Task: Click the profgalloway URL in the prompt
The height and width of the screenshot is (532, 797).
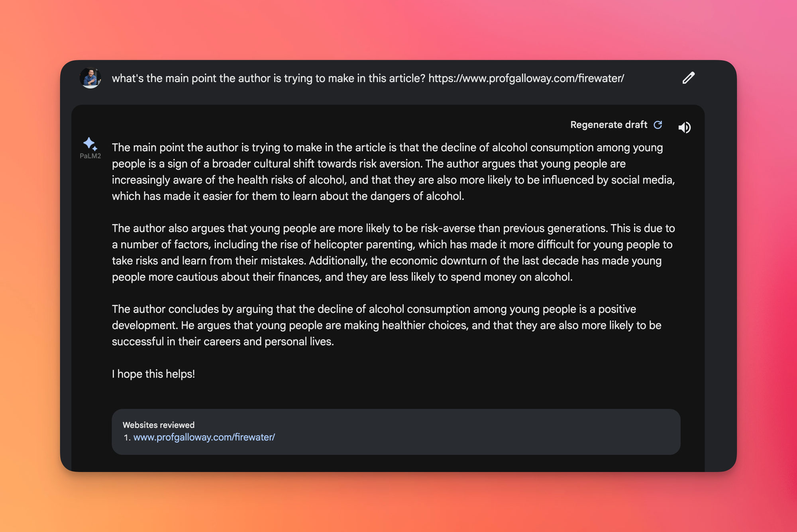Action: pos(526,78)
